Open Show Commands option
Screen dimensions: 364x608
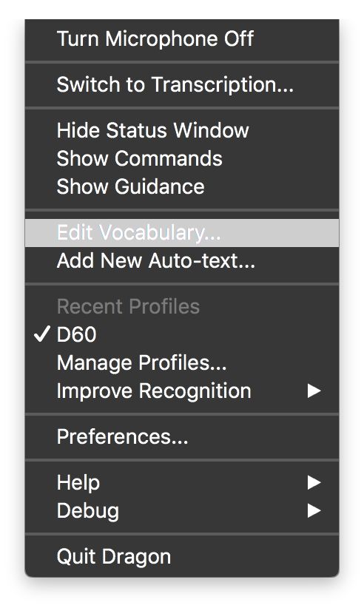coord(182,158)
